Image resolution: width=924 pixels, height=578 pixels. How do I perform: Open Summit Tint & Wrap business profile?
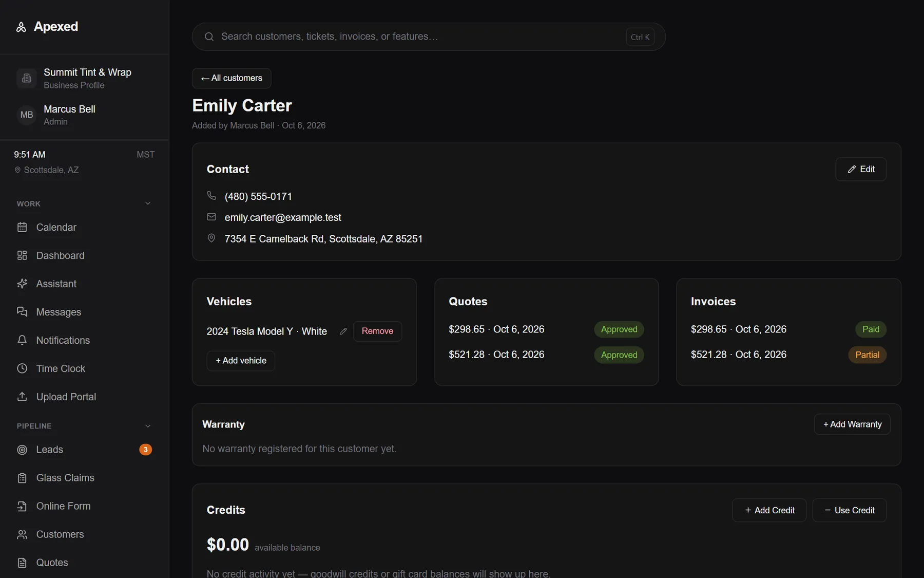coord(84,78)
